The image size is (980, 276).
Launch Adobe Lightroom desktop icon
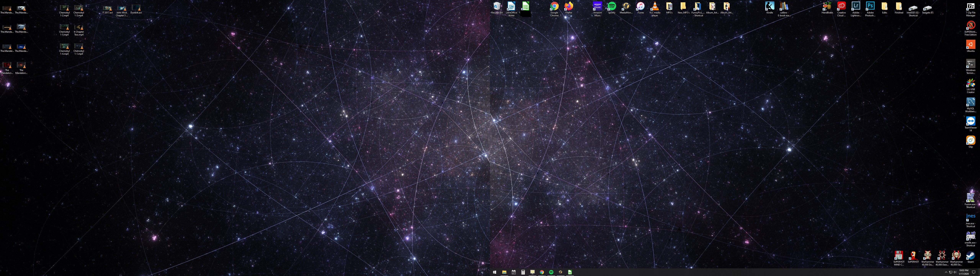tap(856, 9)
